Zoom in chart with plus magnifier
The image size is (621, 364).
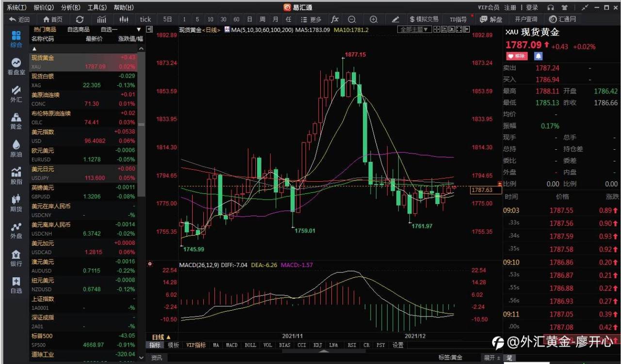374,19
